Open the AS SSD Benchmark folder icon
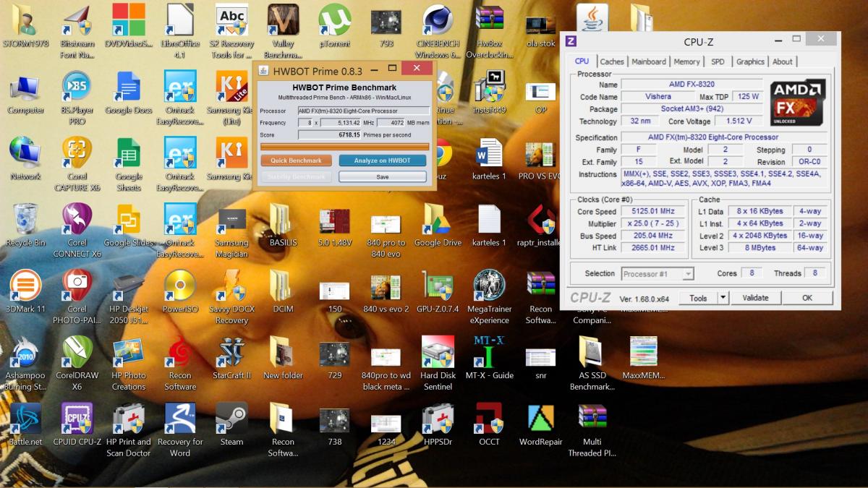Viewport: 868px width, 488px height. pyautogui.click(x=592, y=352)
